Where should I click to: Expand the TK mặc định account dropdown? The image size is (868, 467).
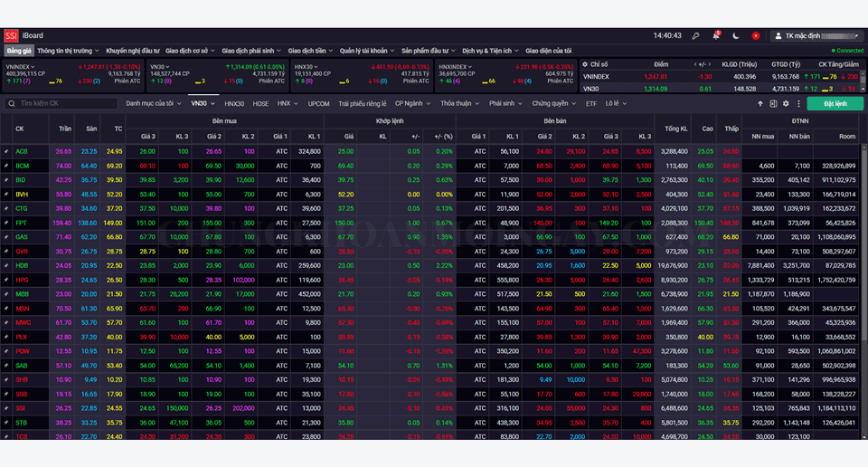point(816,35)
